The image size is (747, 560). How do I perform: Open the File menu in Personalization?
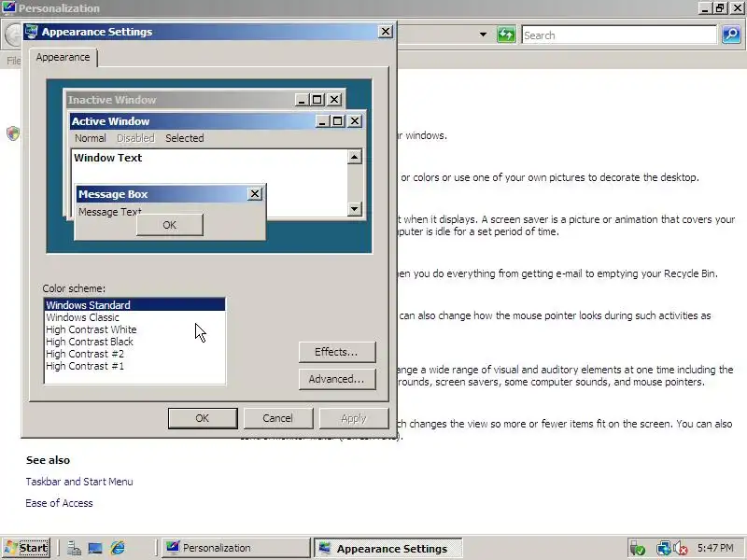pyautogui.click(x=13, y=61)
